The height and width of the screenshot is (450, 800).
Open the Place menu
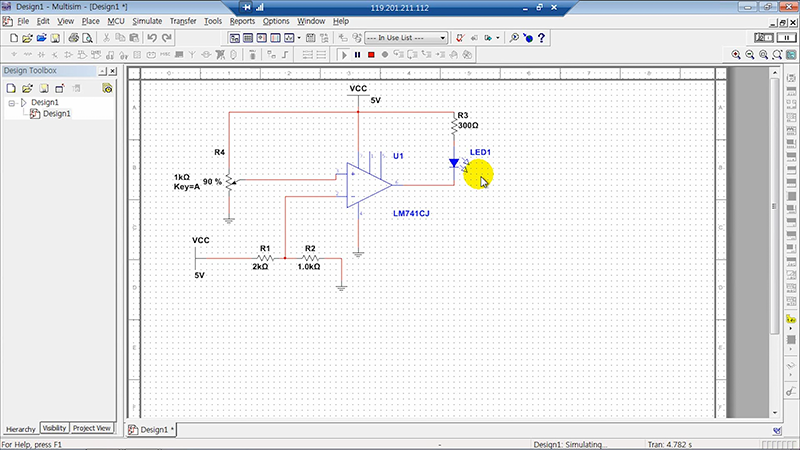(91, 21)
